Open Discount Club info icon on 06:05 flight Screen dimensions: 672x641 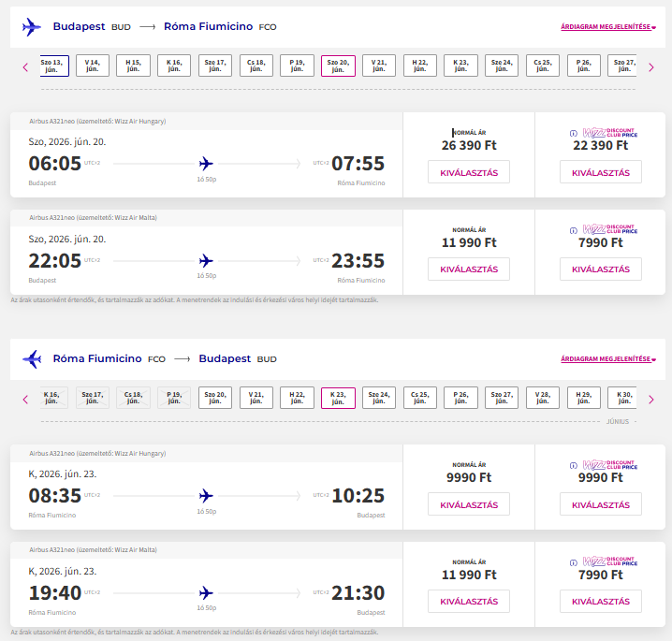coord(573,134)
